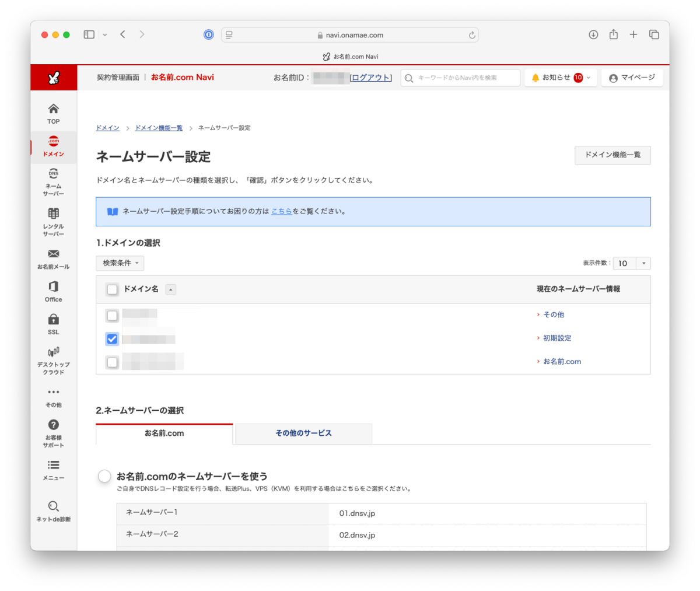Click the お名前.com nameserver info link

coord(562,362)
